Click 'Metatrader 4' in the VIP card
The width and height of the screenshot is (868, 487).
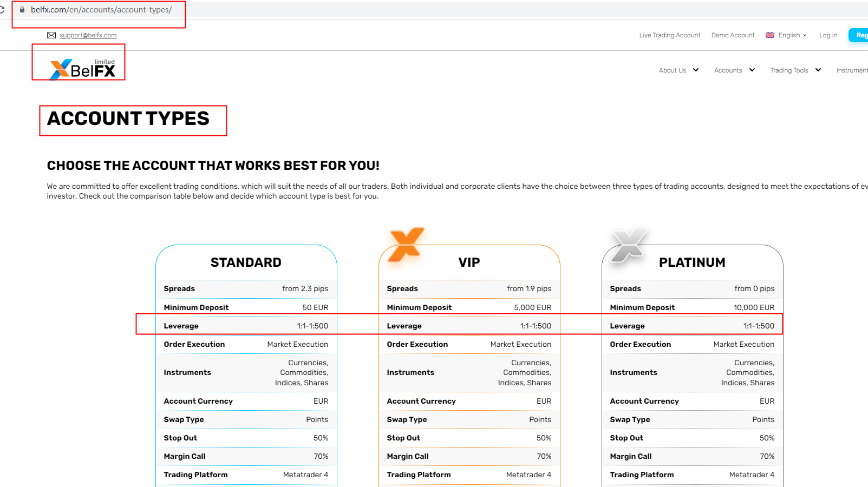coord(529,475)
